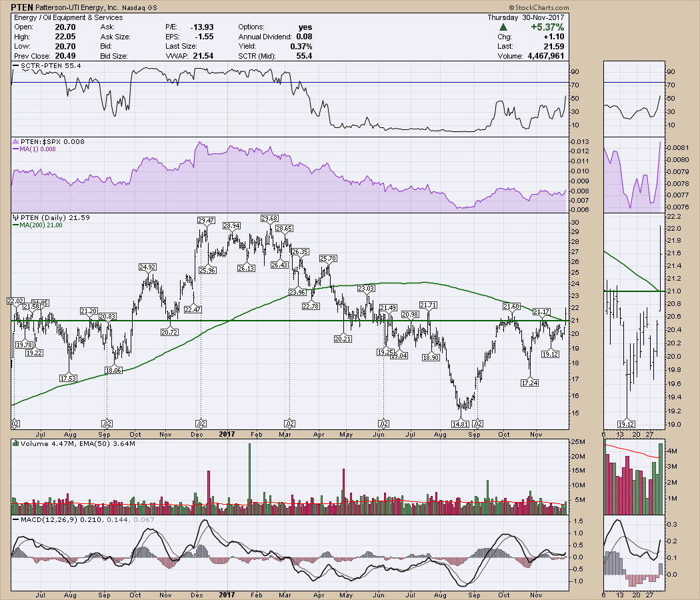Viewport: 700px width, 600px height.
Task: Click the 28.94 price peak label
Action: (232, 226)
